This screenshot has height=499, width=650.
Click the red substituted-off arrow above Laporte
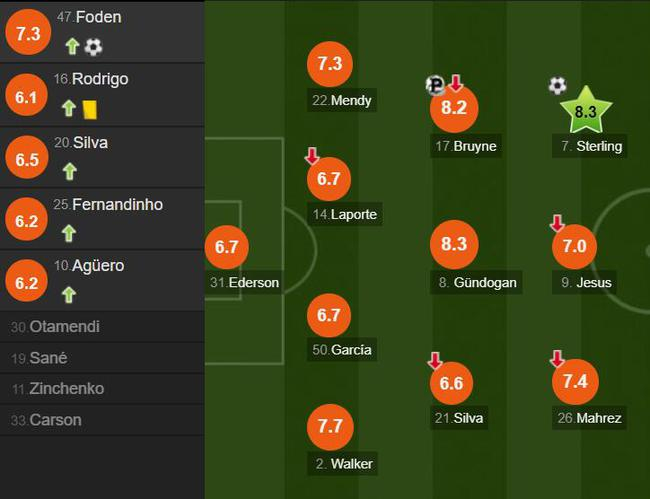coord(312,157)
